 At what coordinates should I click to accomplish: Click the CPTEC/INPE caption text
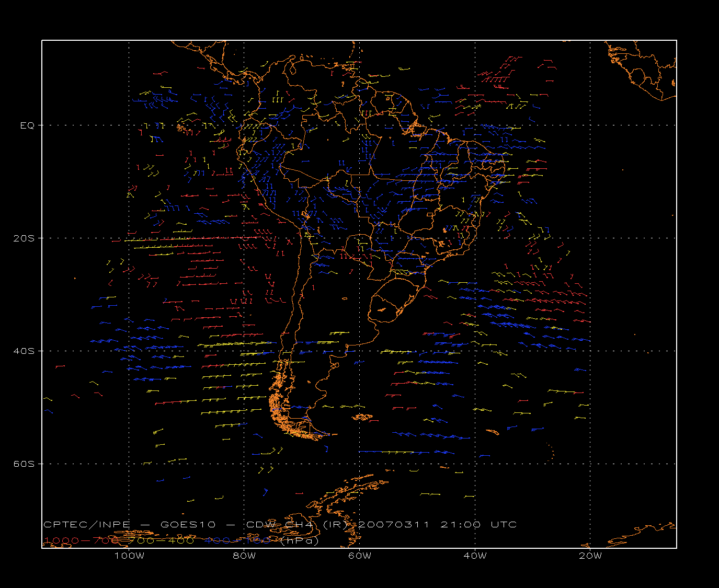86,524
